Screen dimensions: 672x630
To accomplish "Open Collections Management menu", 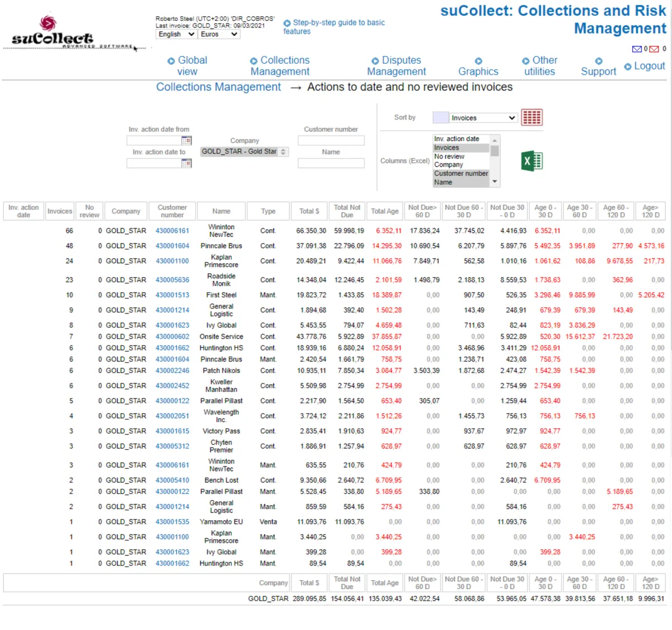I will coord(279,66).
